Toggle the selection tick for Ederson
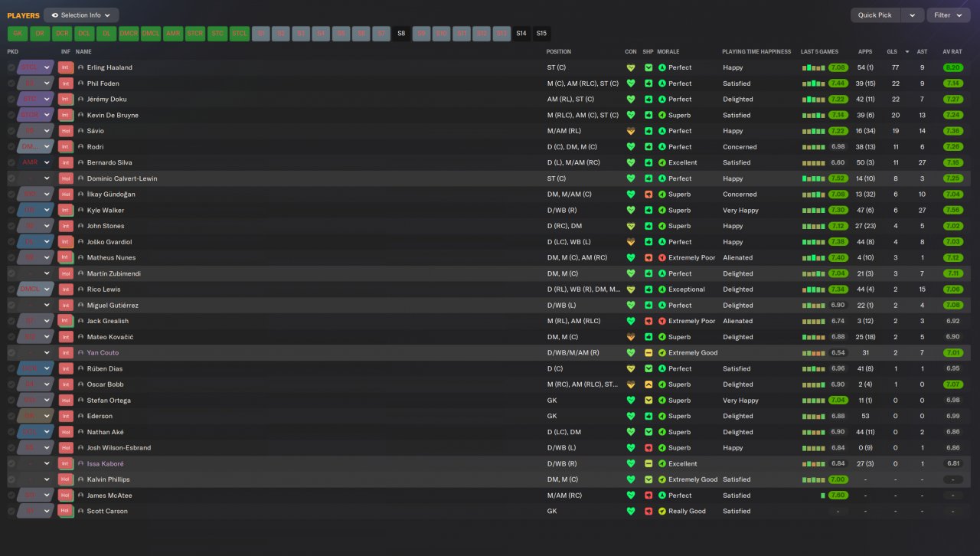The width and height of the screenshot is (980, 556). [11, 416]
